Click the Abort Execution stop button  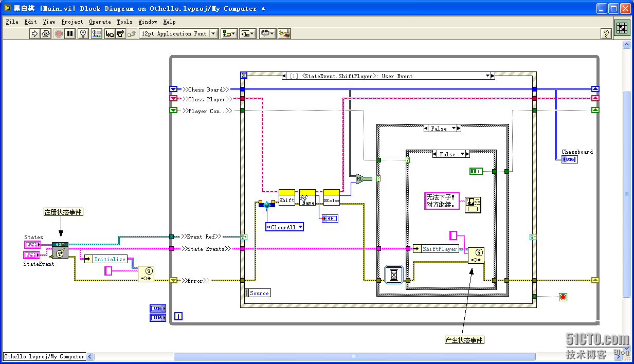(59, 33)
